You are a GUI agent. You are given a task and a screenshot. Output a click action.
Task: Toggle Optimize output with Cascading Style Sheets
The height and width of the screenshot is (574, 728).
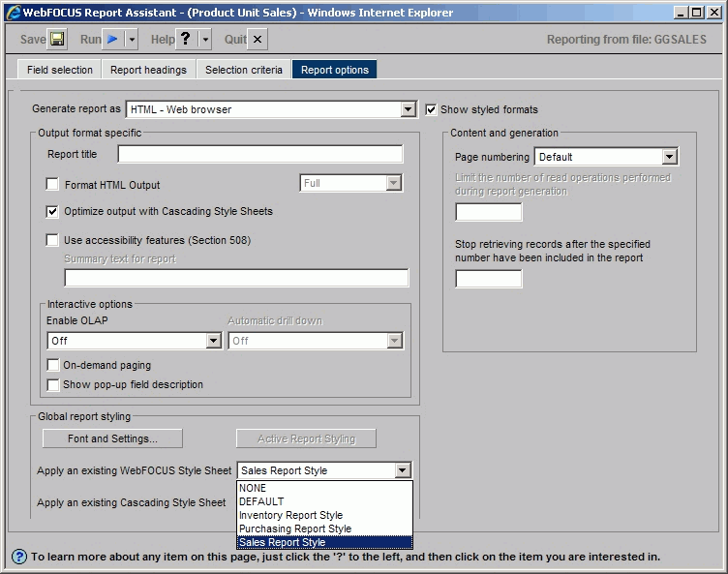(52, 212)
